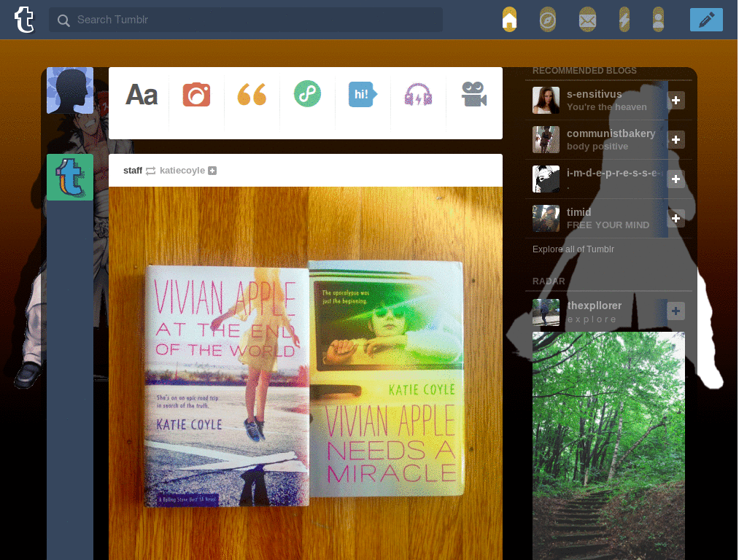Open the Home dashboard icon
The image size is (747, 560).
tap(509, 20)
